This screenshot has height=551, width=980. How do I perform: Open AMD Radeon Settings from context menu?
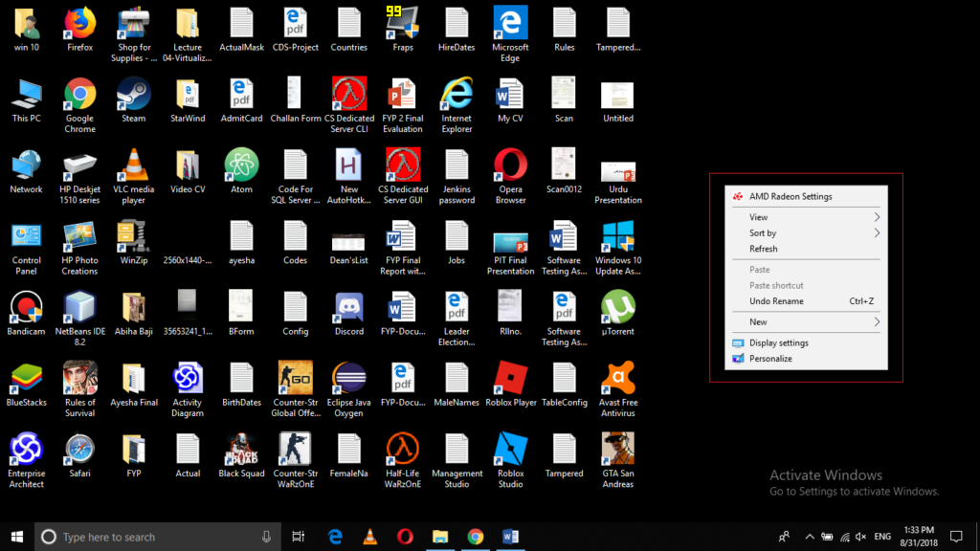coord(806,196)
